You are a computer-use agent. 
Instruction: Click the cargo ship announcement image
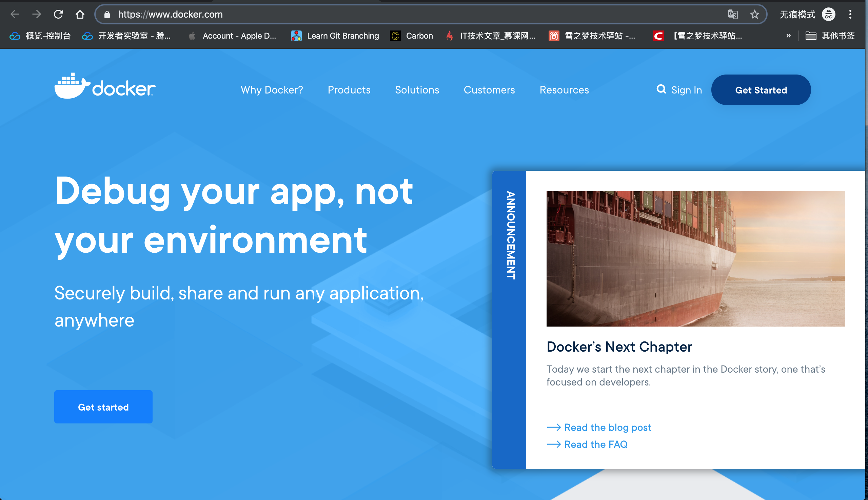[695, 258]
